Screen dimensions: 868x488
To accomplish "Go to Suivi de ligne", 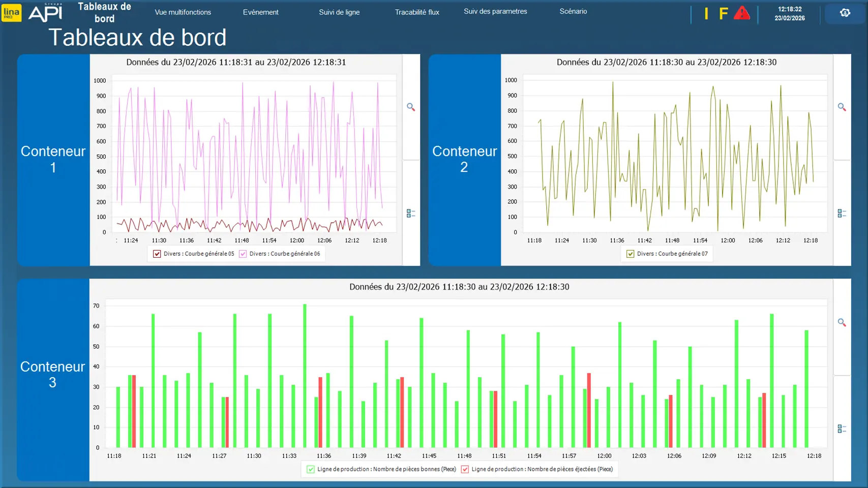I will point(339,12).
